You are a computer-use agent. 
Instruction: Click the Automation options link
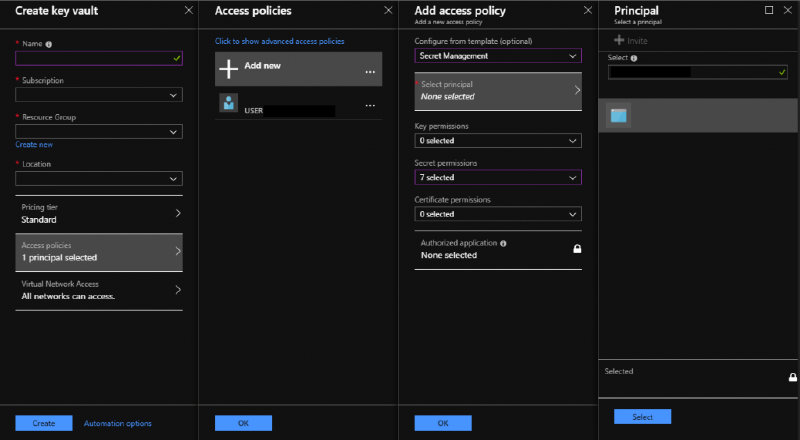click(117, 423)
